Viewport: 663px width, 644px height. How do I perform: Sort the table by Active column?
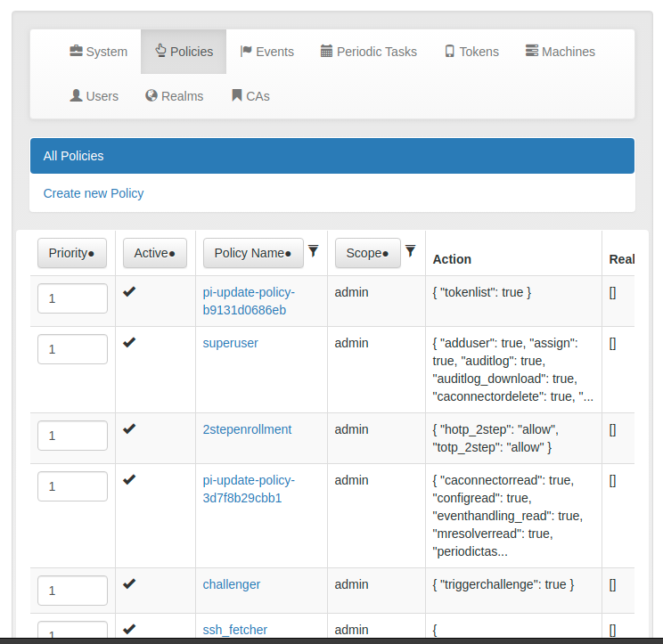tap(154, 253)
